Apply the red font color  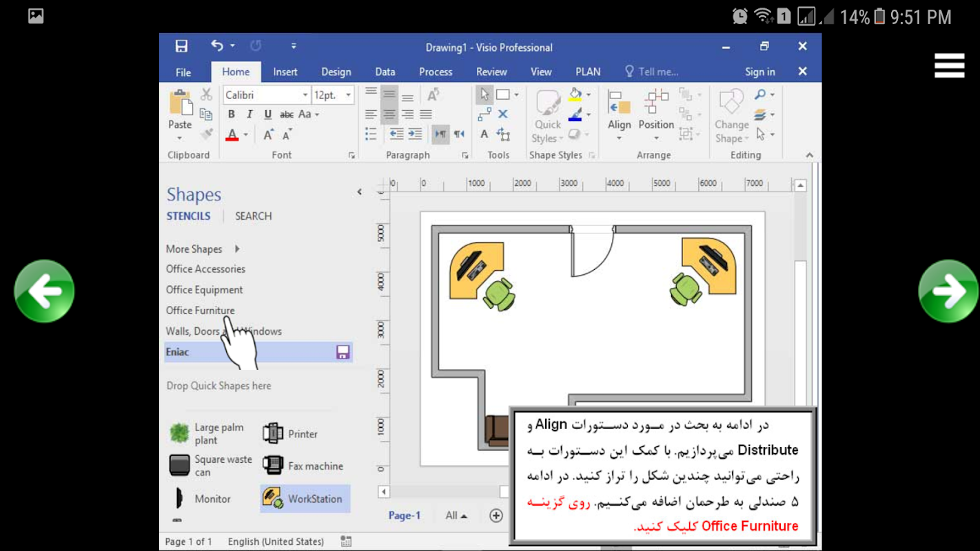pyautogui.click(x=232, y=134)
